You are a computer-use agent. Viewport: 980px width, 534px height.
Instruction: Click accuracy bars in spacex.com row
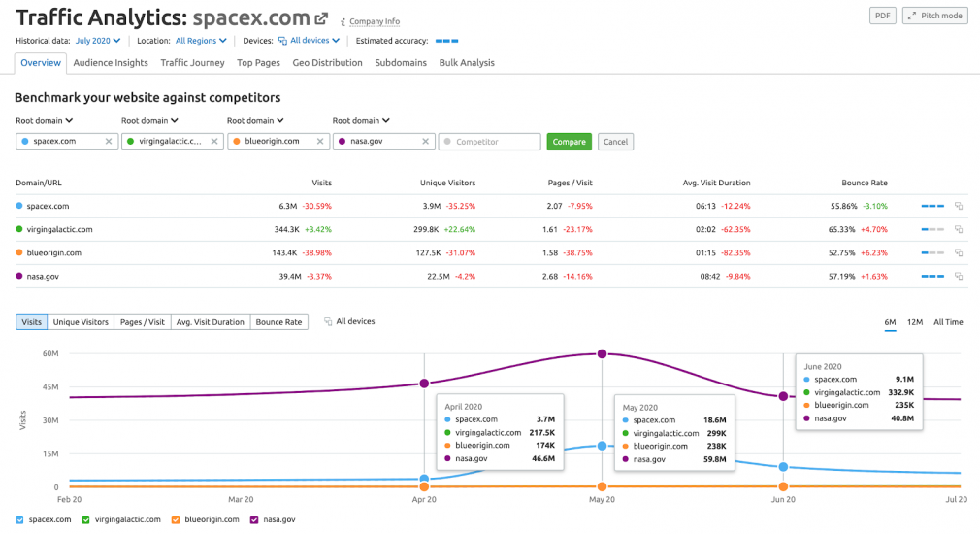click(932, 206)
